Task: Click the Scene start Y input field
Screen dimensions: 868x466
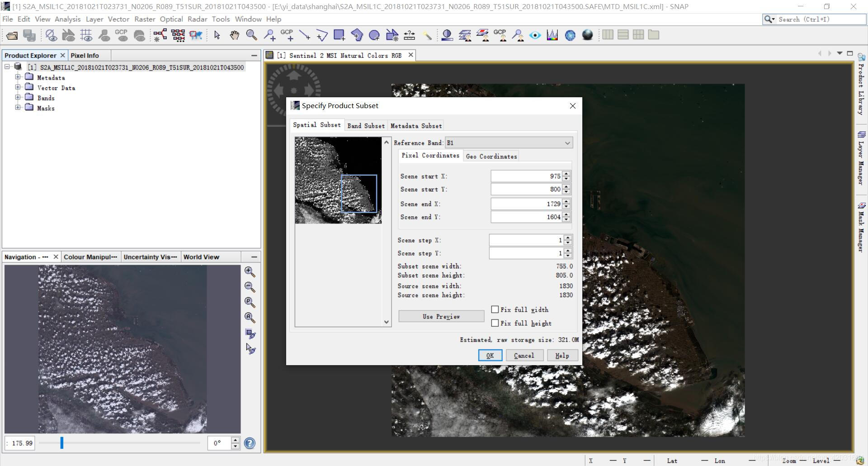Action: (526, 189)
